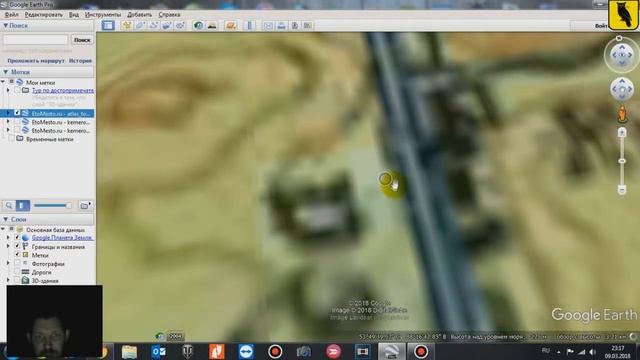Click the Поиск search button
This screenshot has width=640, height=360.
click(x=82, y=40)
